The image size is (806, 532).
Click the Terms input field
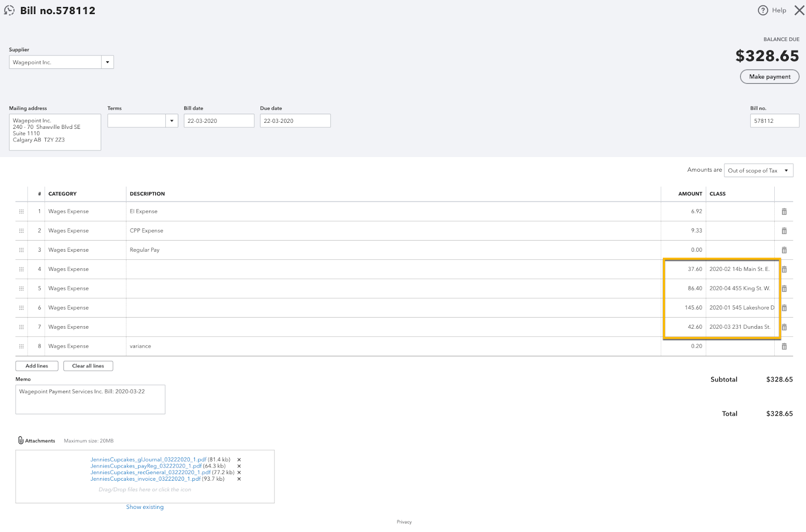tap(137, 121)
